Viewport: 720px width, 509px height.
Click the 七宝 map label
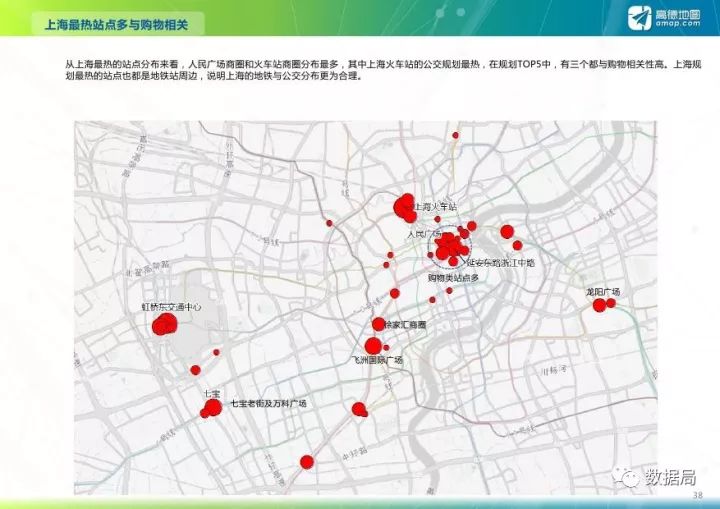(212, 394)
